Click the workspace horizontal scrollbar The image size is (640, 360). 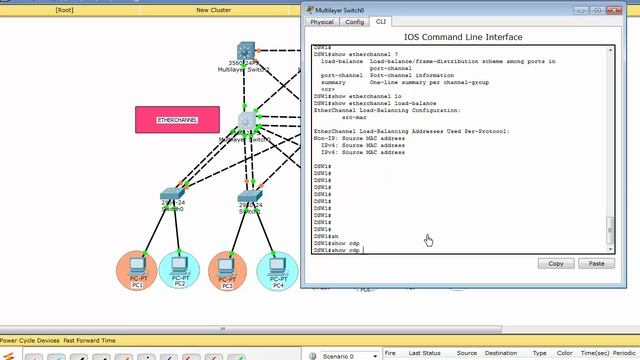(251, 329)
